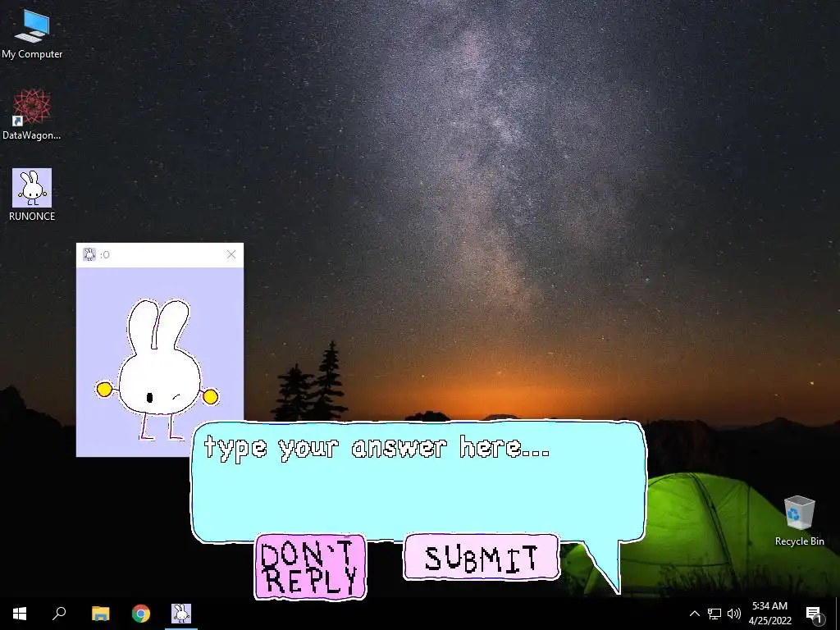The image size is (840, 630).
Task: Click the small bunny icon in title bar
Action: [89, 254]
